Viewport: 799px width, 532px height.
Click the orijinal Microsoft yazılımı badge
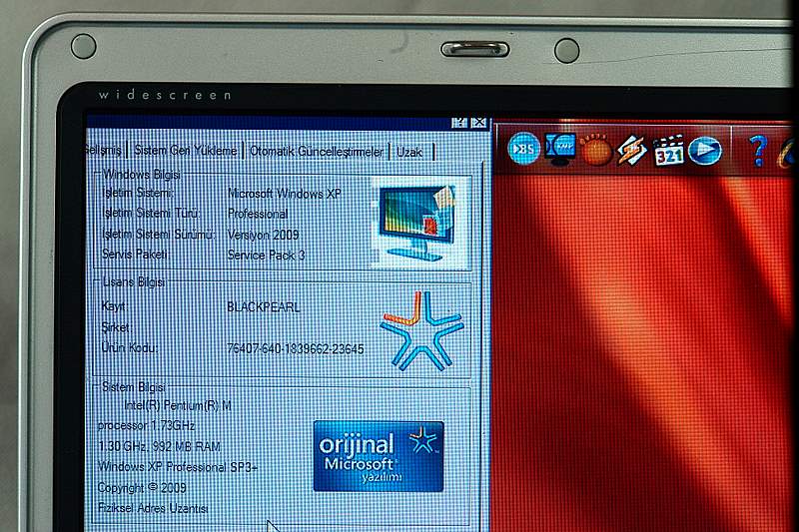click(379, 456)
